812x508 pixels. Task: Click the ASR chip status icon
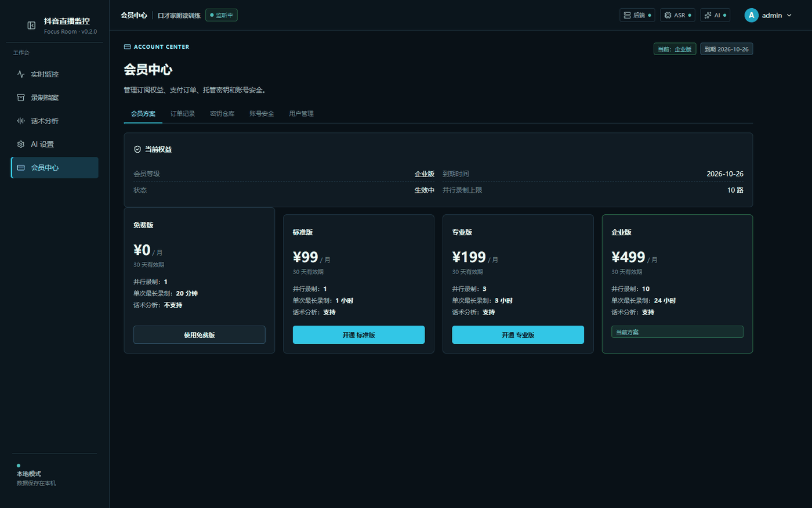pos(668,15)
